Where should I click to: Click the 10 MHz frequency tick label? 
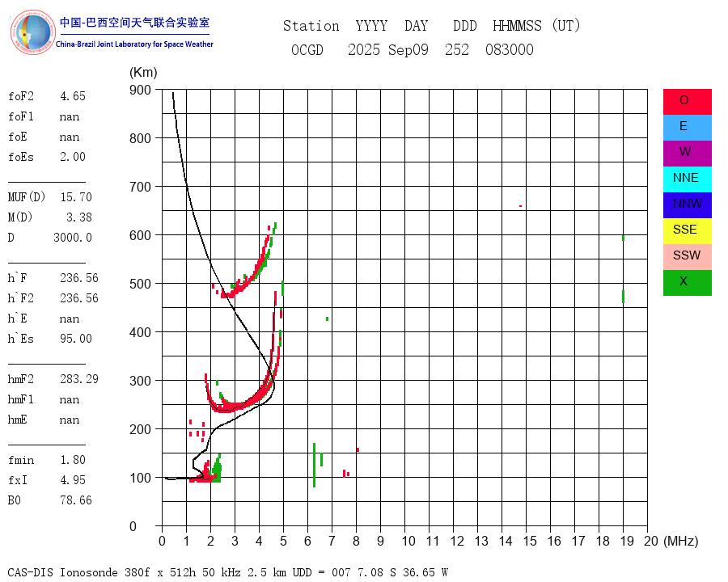(408, 541)
